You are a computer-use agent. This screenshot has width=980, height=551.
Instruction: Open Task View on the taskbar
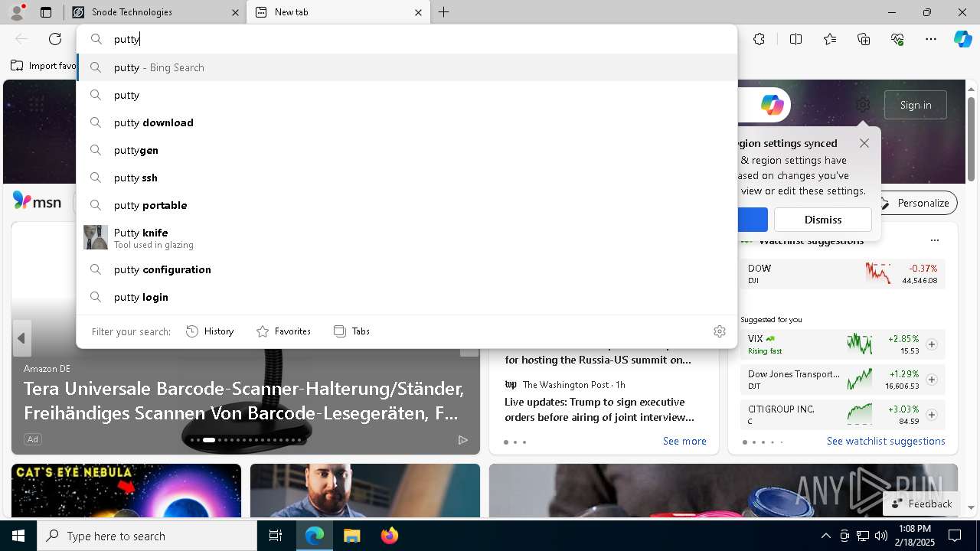276,536
